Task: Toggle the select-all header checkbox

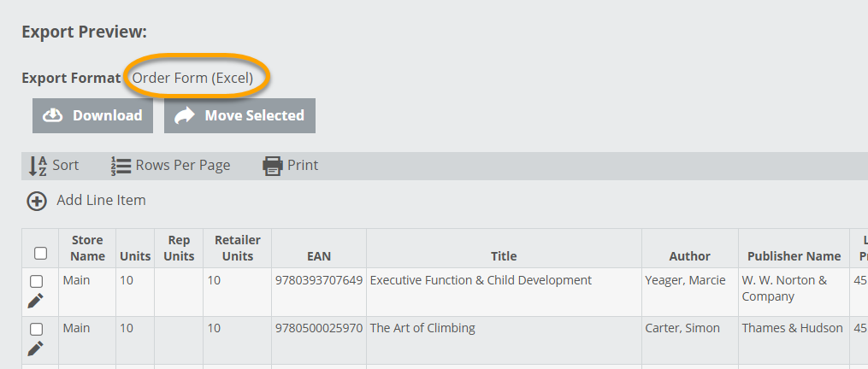Action: (40, 253)
